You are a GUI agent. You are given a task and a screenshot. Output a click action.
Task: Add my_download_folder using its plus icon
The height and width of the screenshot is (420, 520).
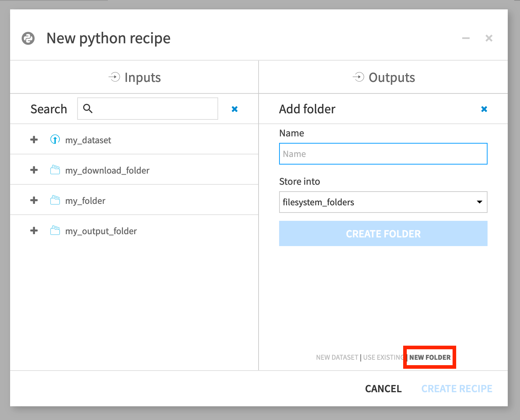[34, 170]
